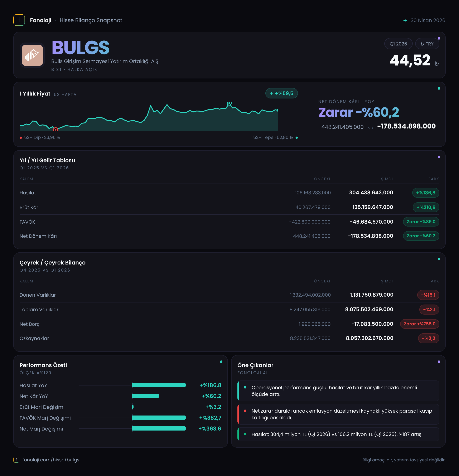The width and height of the screenshot is (459, 476).
Task: Click the "Bilgi amaçlıdır, yatırım tavsiyesi değildir." disclaimer
Action: point(404,460)
